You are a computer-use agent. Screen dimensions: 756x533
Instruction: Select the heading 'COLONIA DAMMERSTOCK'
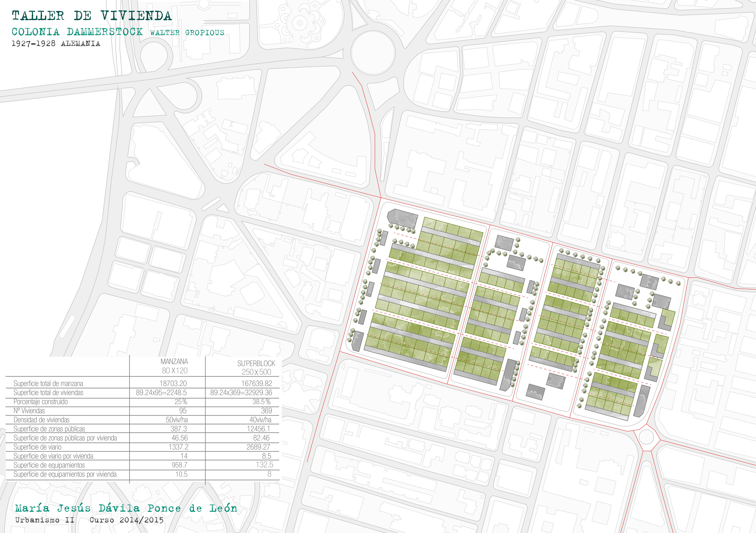(77, 32)
